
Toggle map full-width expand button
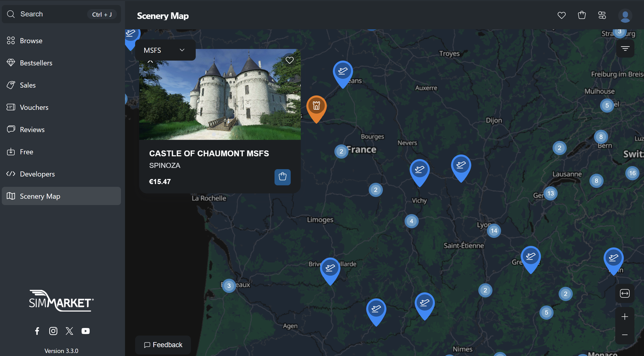point(625,293)
